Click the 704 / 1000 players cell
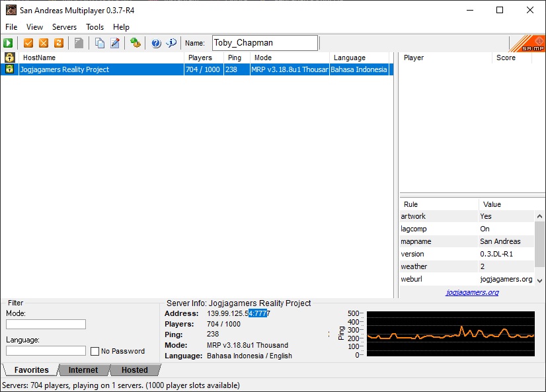This screenshot has height=392, width=546. tap(203, 69)
